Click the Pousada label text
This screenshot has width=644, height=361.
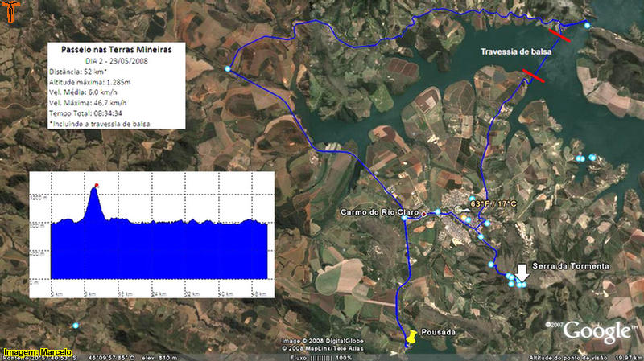click(x=439, y=332)
